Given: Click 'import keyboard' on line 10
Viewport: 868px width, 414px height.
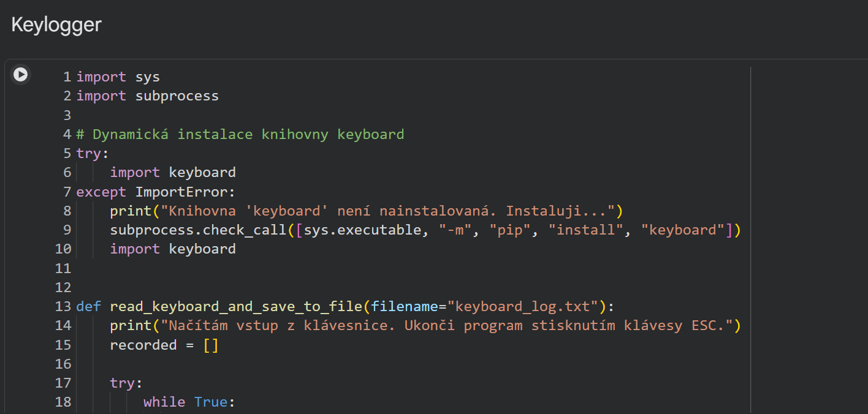Looking at the screenshot, I should [x=173, y=249].
